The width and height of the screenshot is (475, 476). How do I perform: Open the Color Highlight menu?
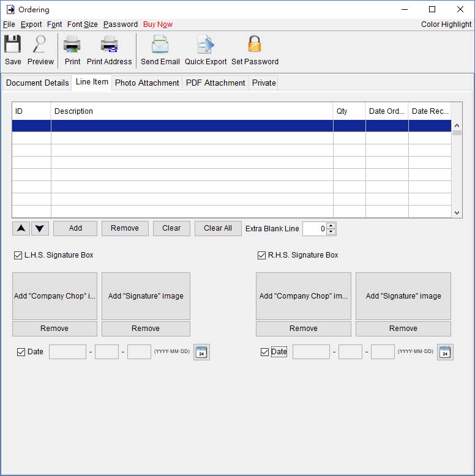(446, 24)
